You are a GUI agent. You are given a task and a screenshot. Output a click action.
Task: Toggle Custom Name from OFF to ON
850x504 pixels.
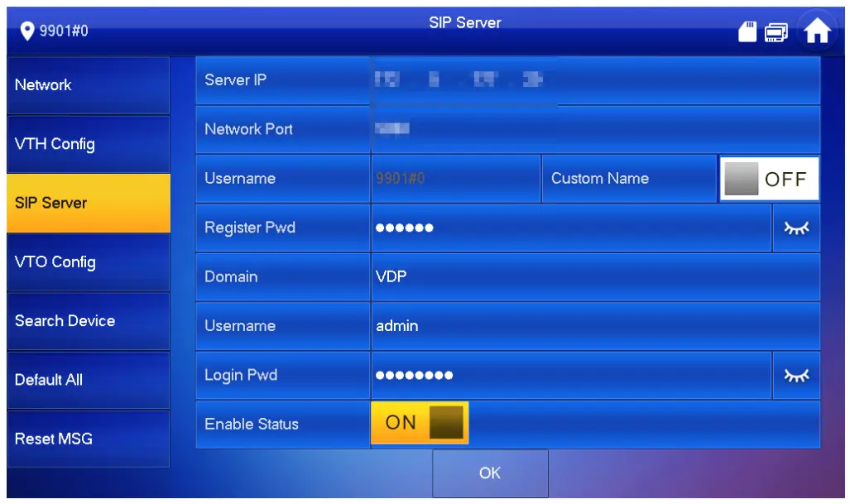click(x=767, y=178)
